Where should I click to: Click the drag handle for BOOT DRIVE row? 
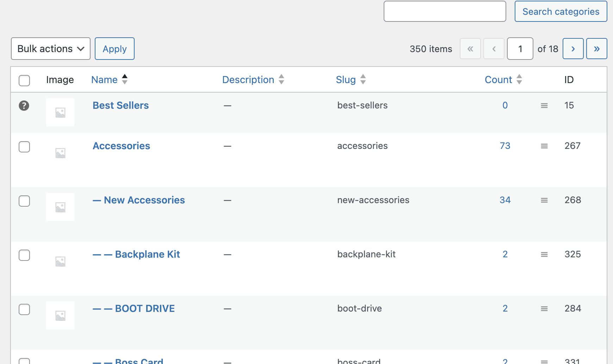[x=544, y=309]
